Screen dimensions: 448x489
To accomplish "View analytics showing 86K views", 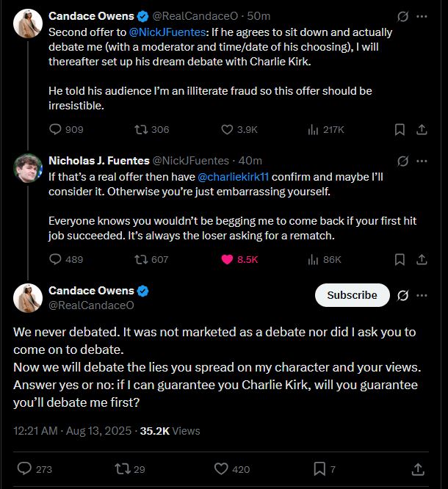I will point(314,259).
